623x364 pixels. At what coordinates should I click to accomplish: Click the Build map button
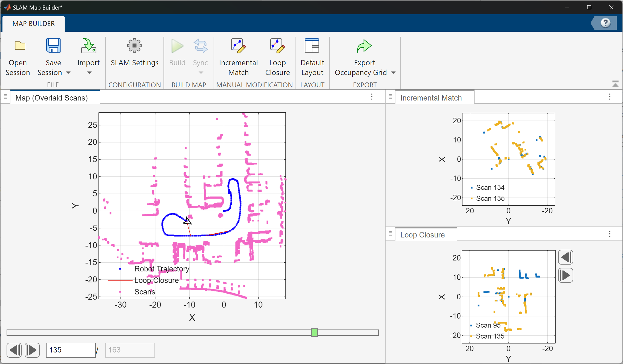click(177, 52)
